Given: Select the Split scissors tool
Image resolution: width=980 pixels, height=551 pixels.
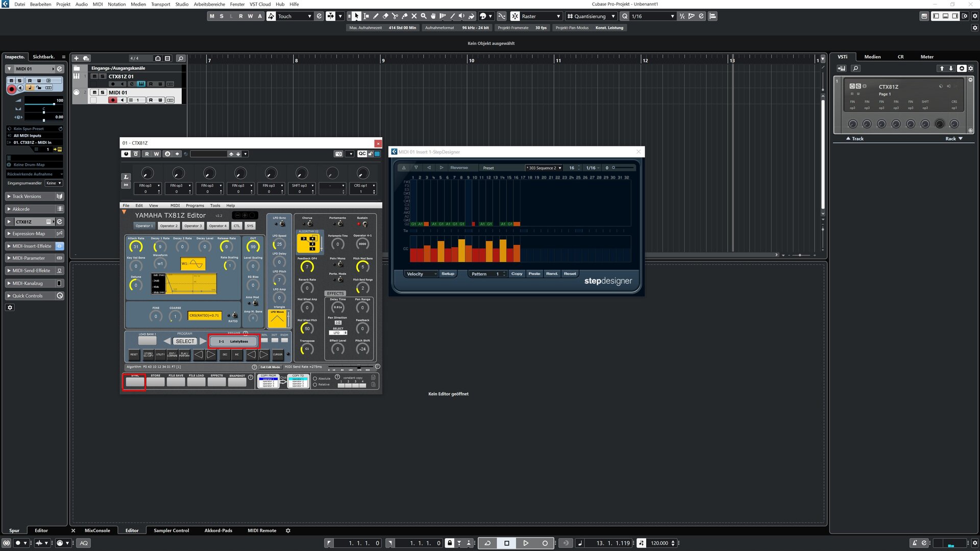Looking at the screenshot, I should [395, 16].
